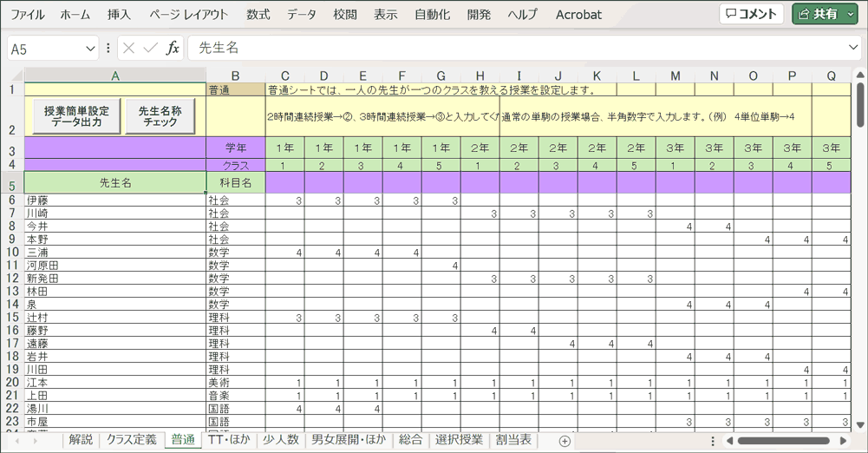The image size is (868, 453).
Task: Click the add new sheet plus icon
Action: pos(565,441)
